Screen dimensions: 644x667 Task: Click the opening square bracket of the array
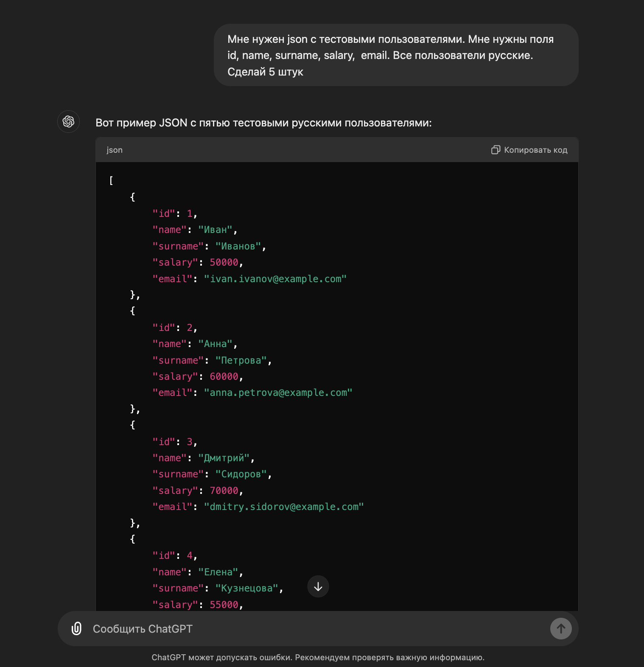pos(111,180)
